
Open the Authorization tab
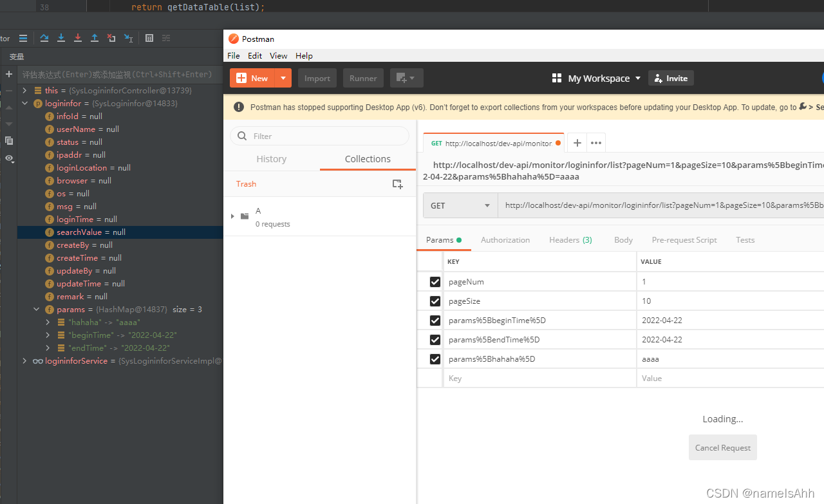(505, 240)
